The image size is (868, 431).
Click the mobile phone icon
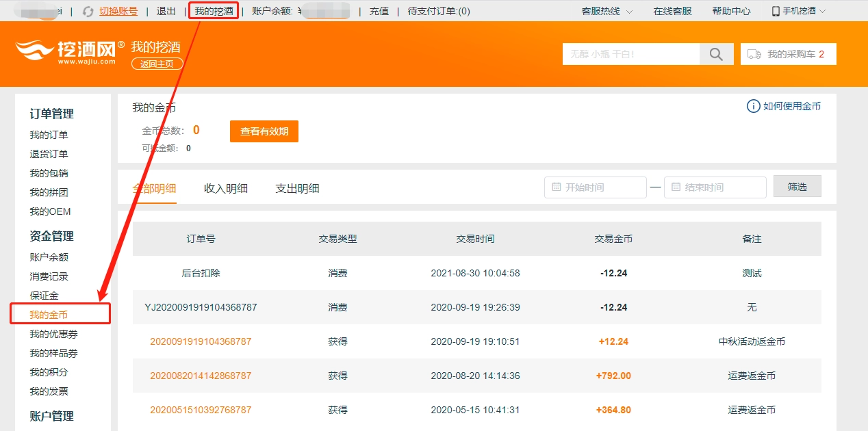tap(776, 12)
